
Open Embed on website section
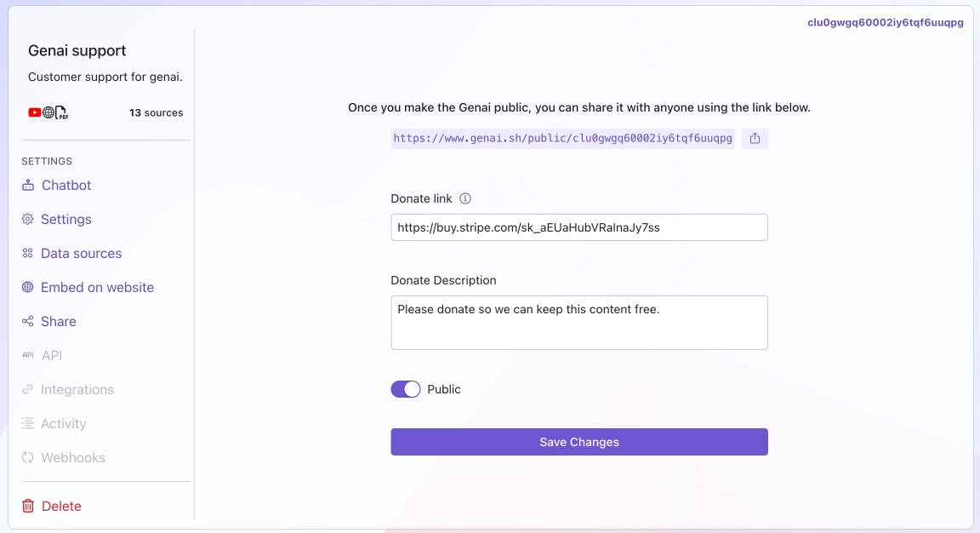(x=97, y=287)
